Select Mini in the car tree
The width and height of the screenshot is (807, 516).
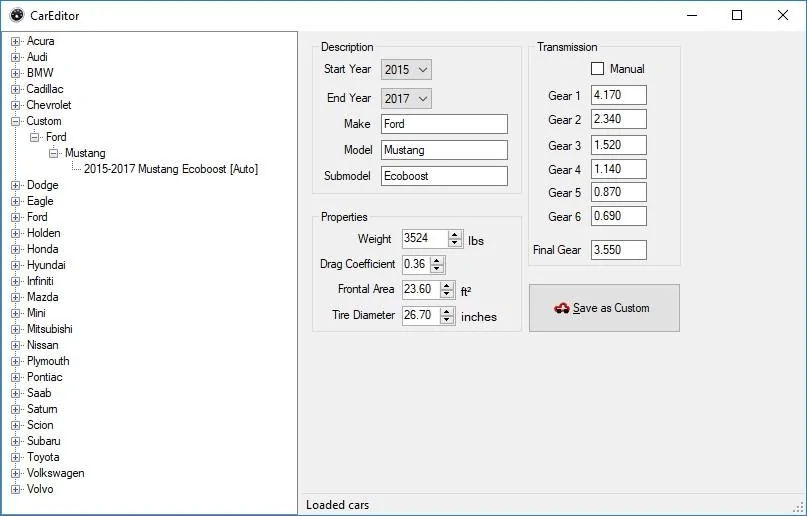pos(36,313)
